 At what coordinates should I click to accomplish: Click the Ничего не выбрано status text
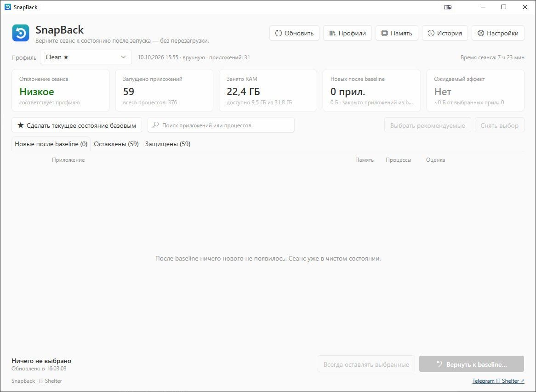coord(41,361)
